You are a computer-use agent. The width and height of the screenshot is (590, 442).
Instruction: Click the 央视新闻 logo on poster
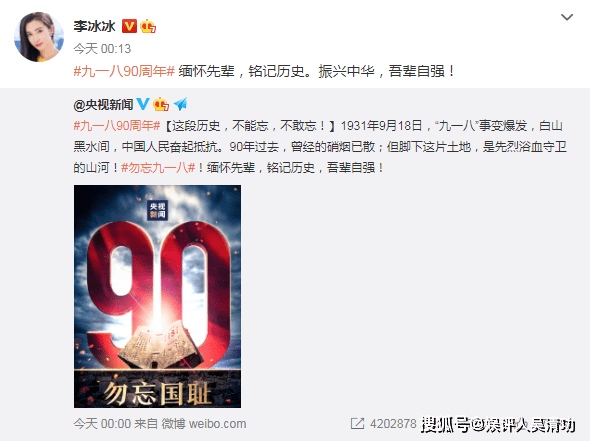click(x=157, y=210)
